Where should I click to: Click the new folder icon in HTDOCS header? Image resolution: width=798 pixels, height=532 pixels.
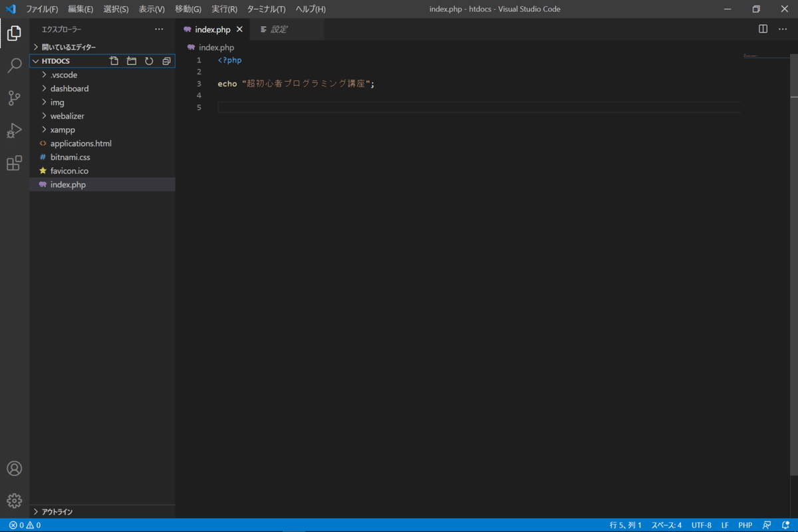pos(132,61)
